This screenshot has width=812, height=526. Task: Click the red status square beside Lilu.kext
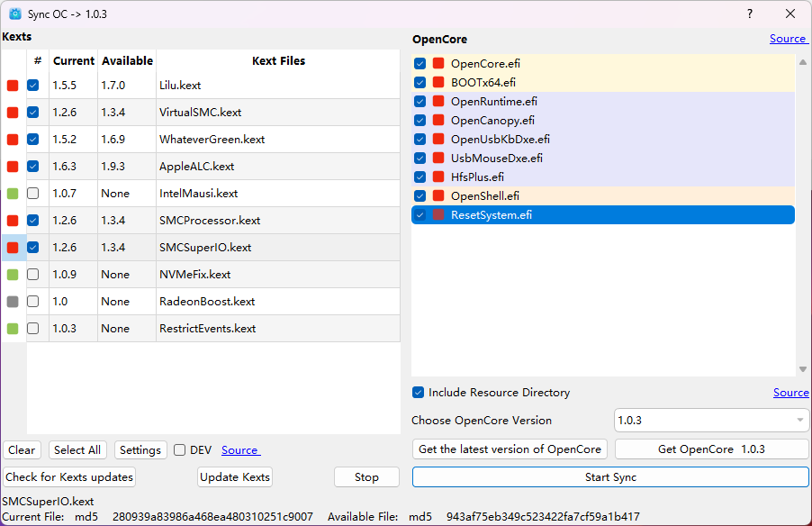pos(13,86)
